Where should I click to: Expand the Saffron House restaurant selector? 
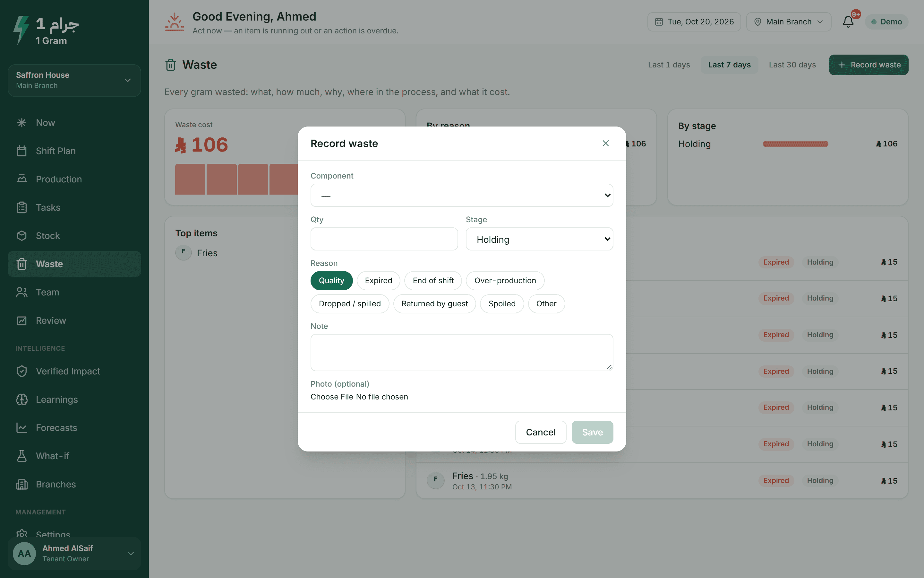coord(74,80)
